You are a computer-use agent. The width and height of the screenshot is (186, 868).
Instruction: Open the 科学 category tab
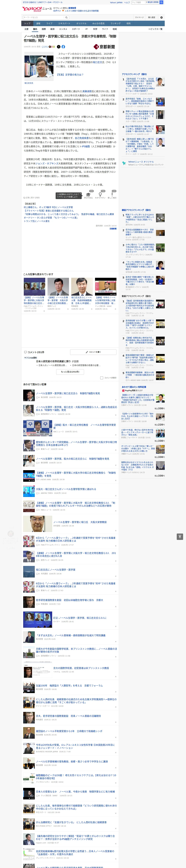95,29
